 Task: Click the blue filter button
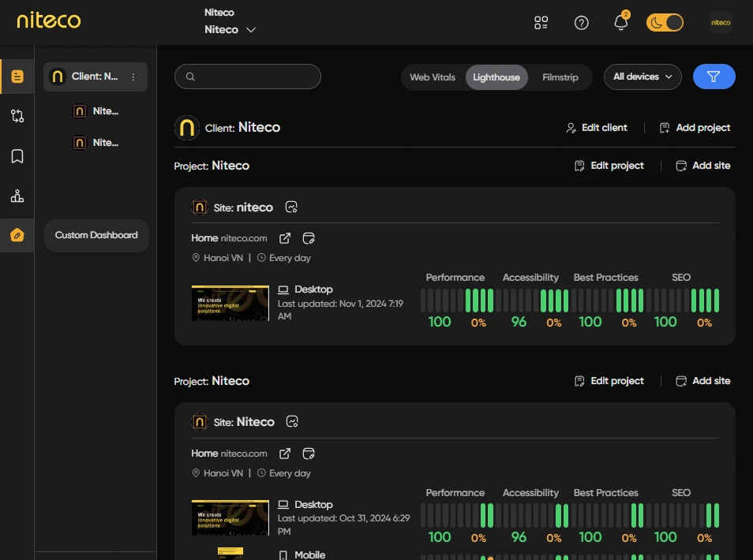click(714, 77)
